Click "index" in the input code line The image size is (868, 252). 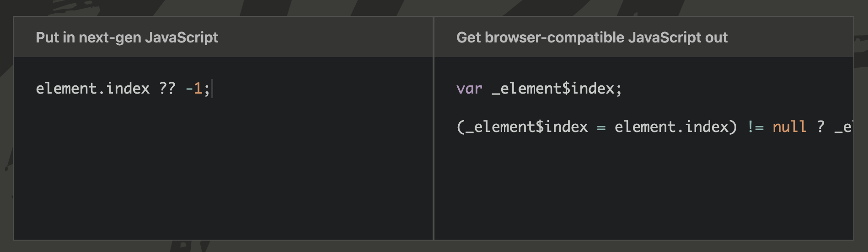(x=128, y=89)
